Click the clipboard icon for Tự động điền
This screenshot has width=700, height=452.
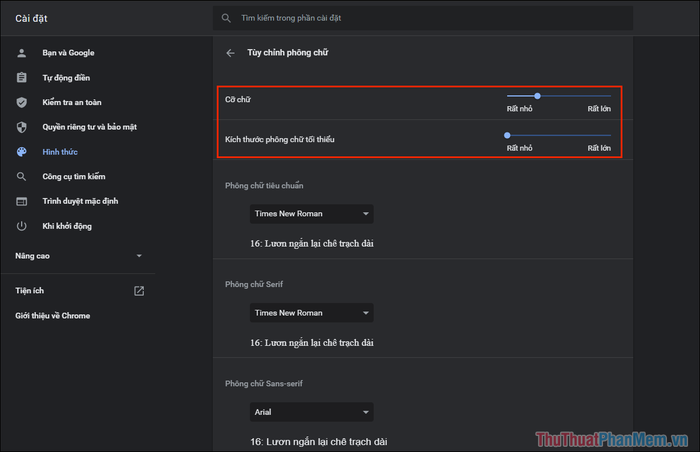(x=21, y=78)
